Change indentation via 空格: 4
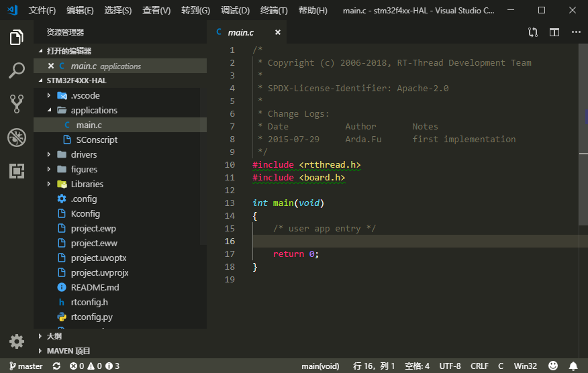Image resolution: width=588 pixels, height=373 pixels. (417, 366)
